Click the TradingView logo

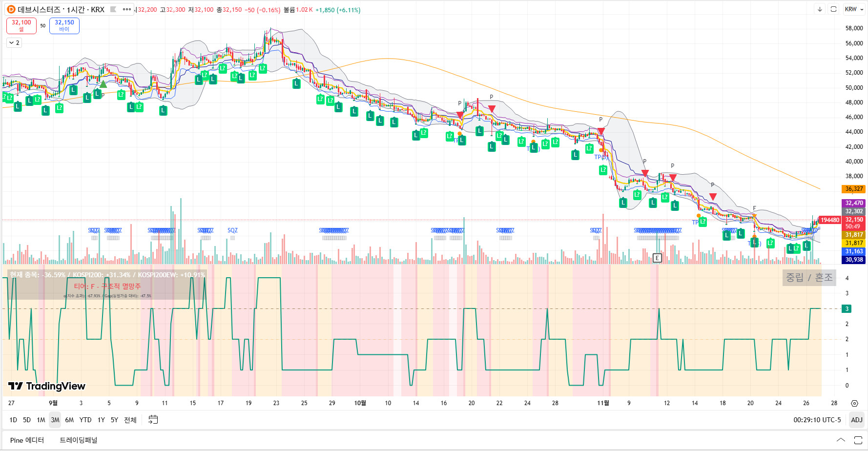(x=47, y=386)
